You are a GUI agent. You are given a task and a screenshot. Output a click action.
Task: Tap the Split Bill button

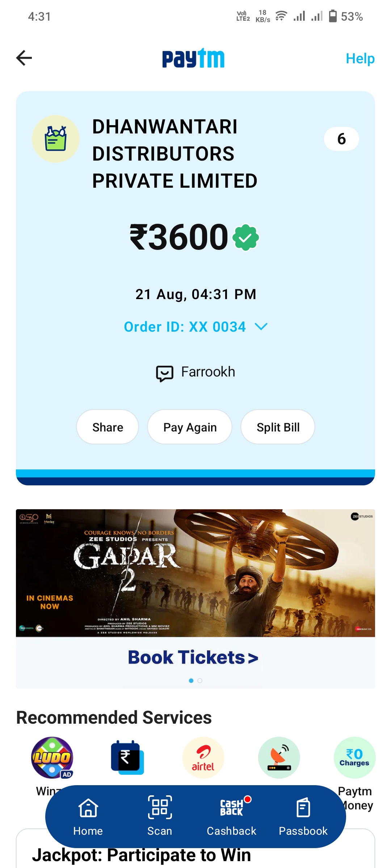tap(278, 427)
